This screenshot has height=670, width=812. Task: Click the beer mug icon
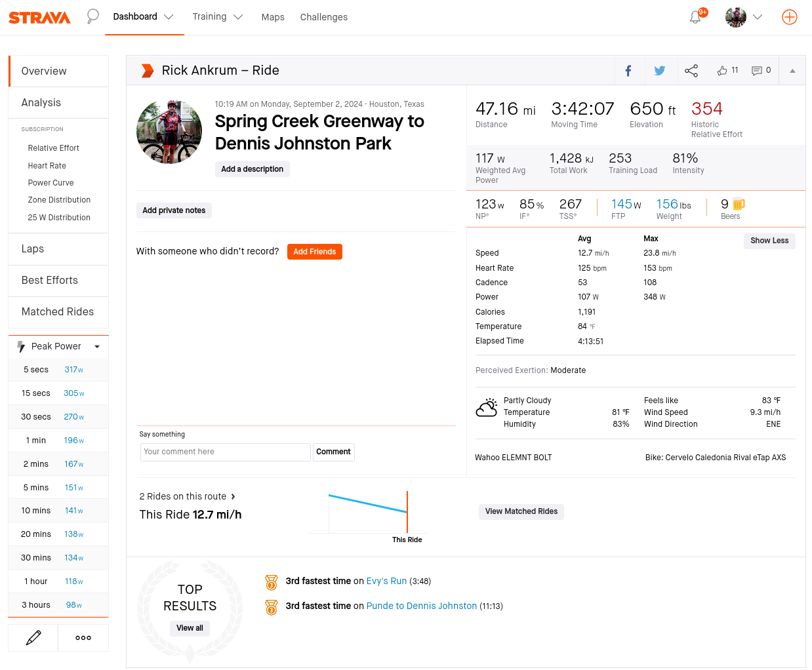coord(739,204)
